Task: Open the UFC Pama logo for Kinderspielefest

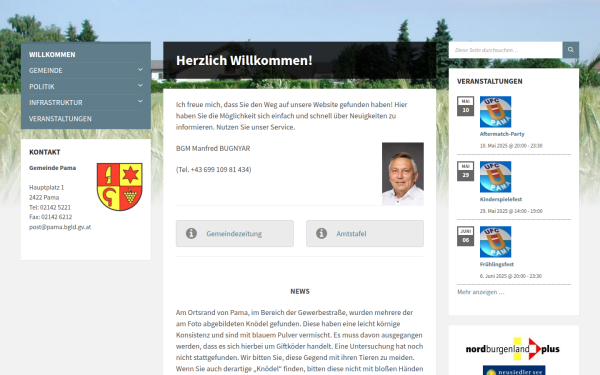Action: [x=496, y=177]
